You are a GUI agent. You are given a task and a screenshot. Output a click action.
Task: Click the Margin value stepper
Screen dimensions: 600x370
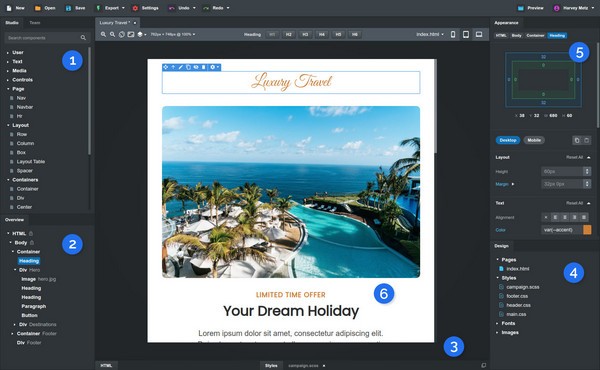point(587,184)
